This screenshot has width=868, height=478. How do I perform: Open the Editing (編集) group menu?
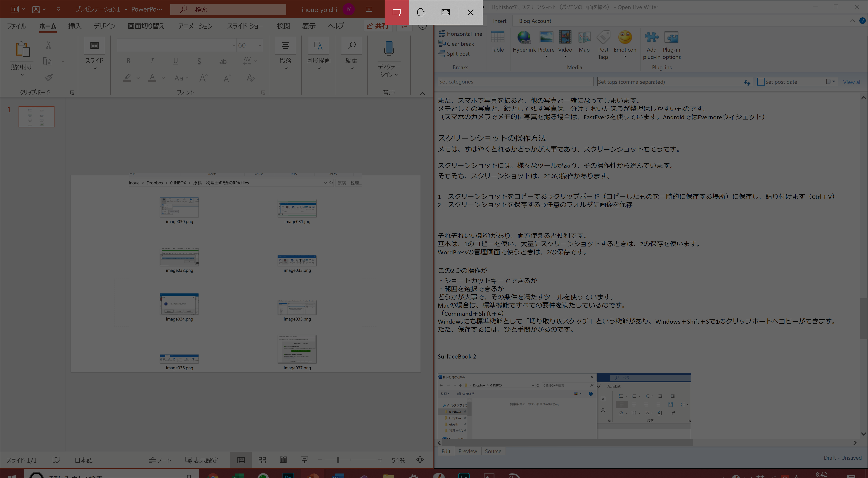click(351, 54)
